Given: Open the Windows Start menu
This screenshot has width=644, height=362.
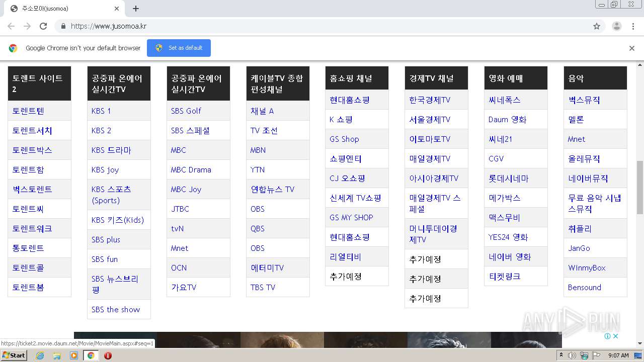Looking at the screenshot, I should [x=14, y=355].
